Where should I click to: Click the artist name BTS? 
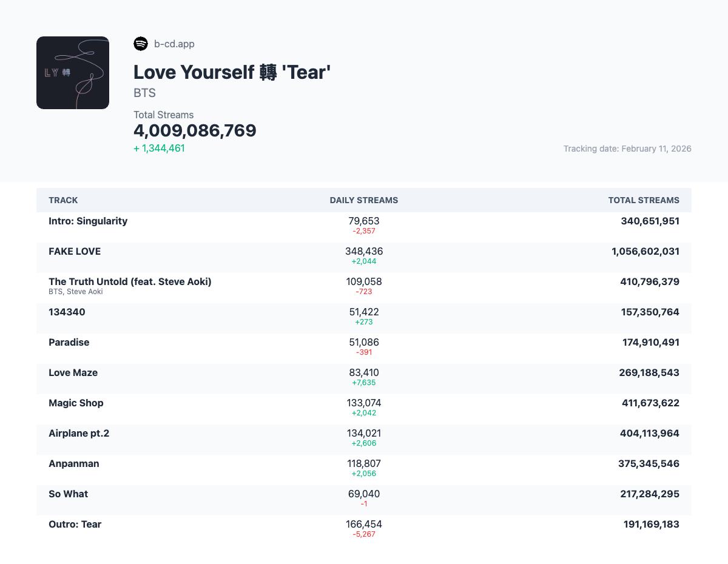(144, 93)
